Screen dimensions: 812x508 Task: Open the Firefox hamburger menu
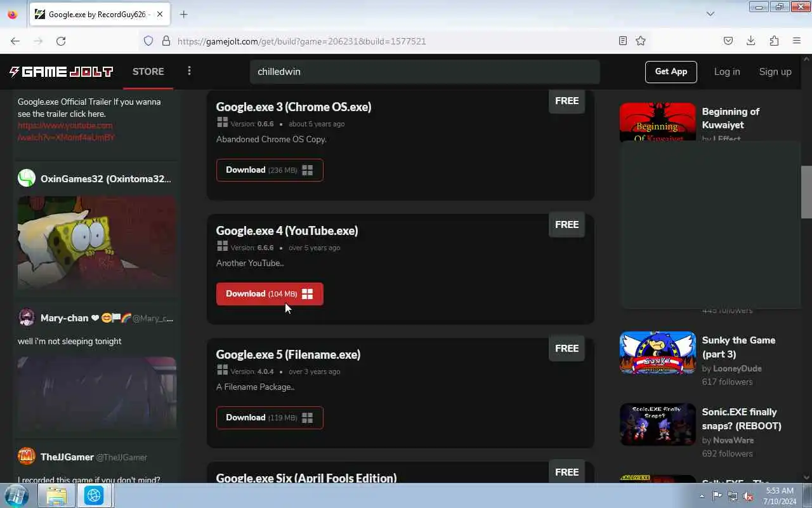(797, 41)
